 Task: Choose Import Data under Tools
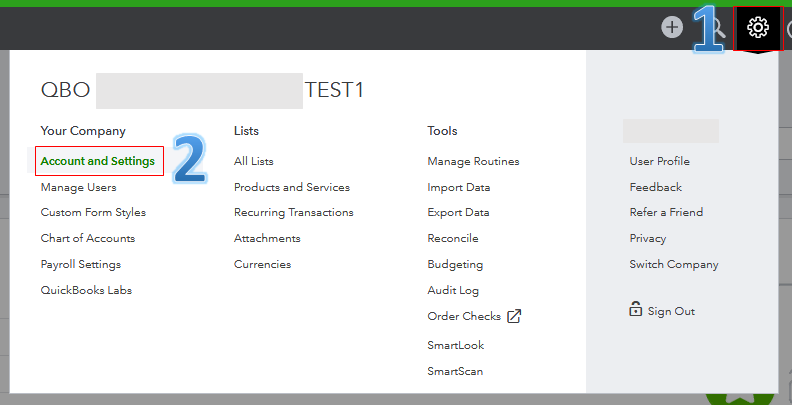click(x=459, y=187)
